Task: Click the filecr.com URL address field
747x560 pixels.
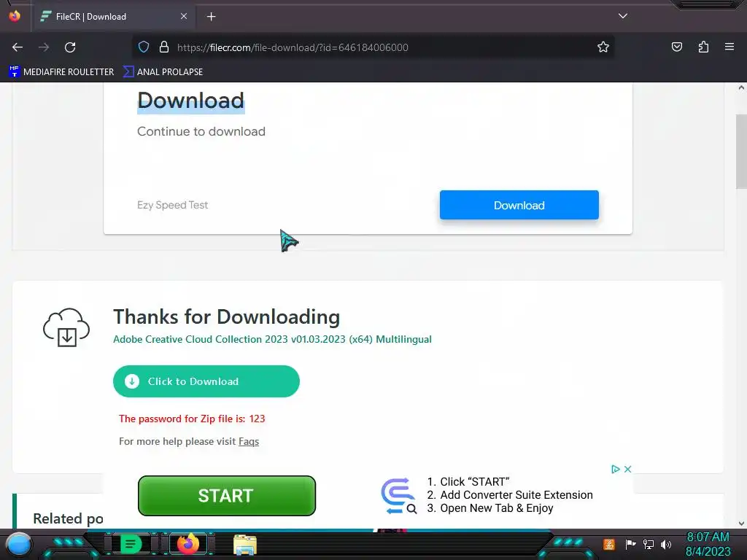Action: pos(371,47)
